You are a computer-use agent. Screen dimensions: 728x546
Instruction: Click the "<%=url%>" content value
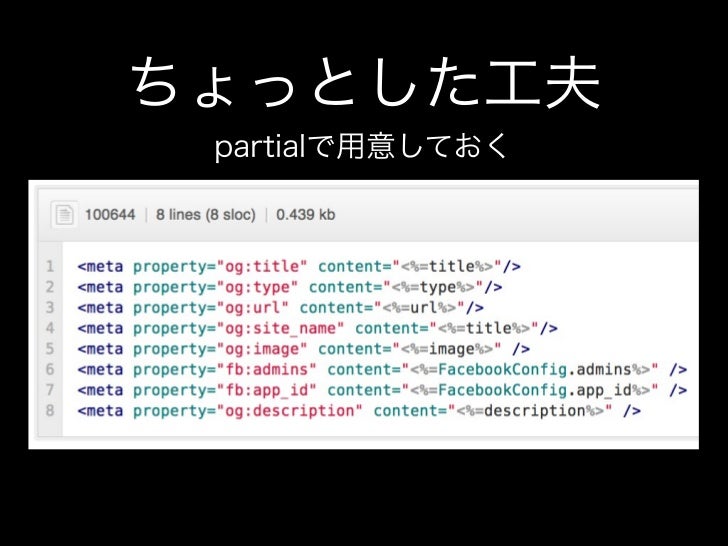[419, 307]
